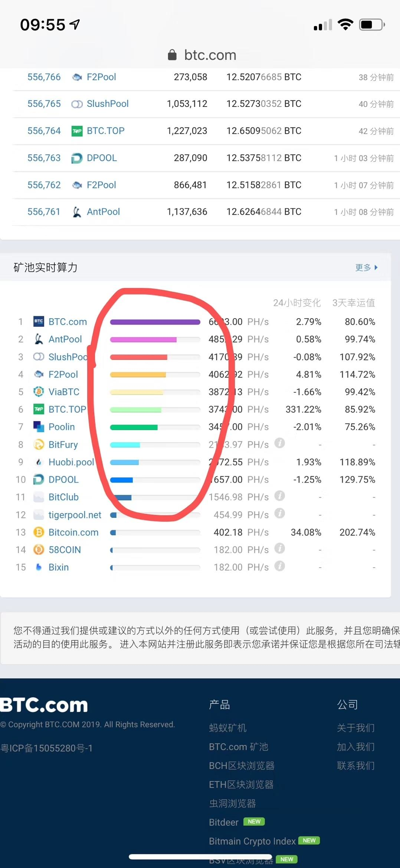Tap the 58COIN row info icon

(279, 548)
